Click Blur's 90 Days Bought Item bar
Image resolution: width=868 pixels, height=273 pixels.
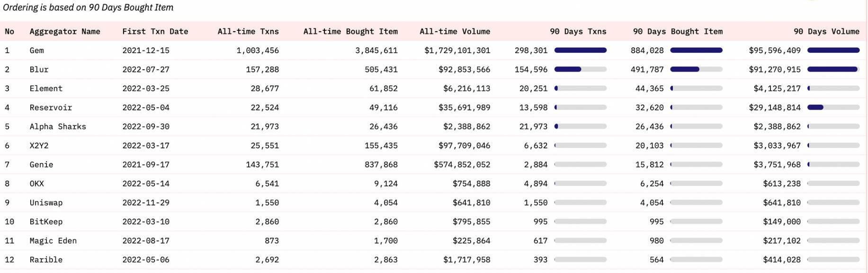(x=696, y=70)
